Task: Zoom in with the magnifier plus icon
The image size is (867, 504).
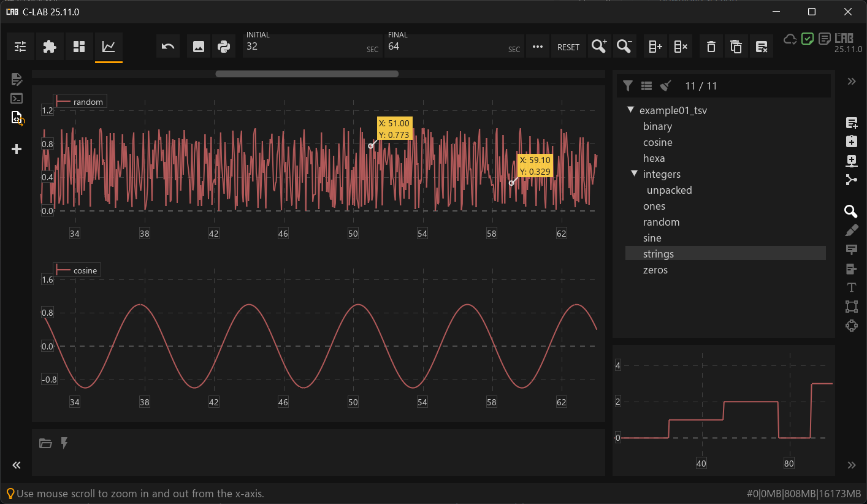Action: pos(599,47)
